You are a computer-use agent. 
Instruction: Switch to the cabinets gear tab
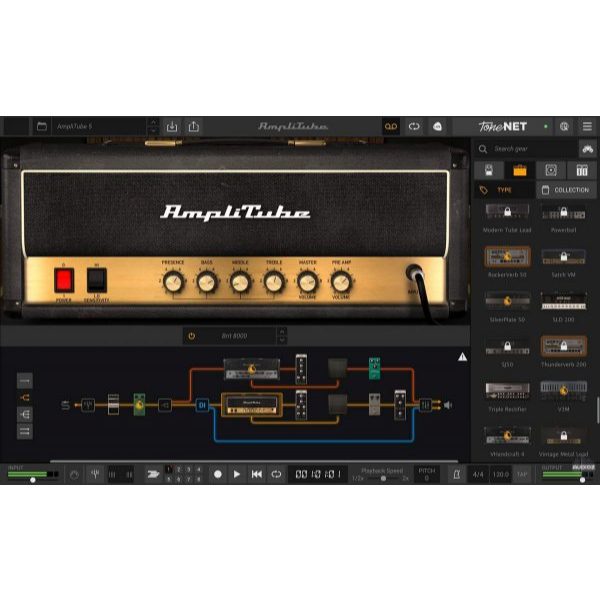[551, 170]
